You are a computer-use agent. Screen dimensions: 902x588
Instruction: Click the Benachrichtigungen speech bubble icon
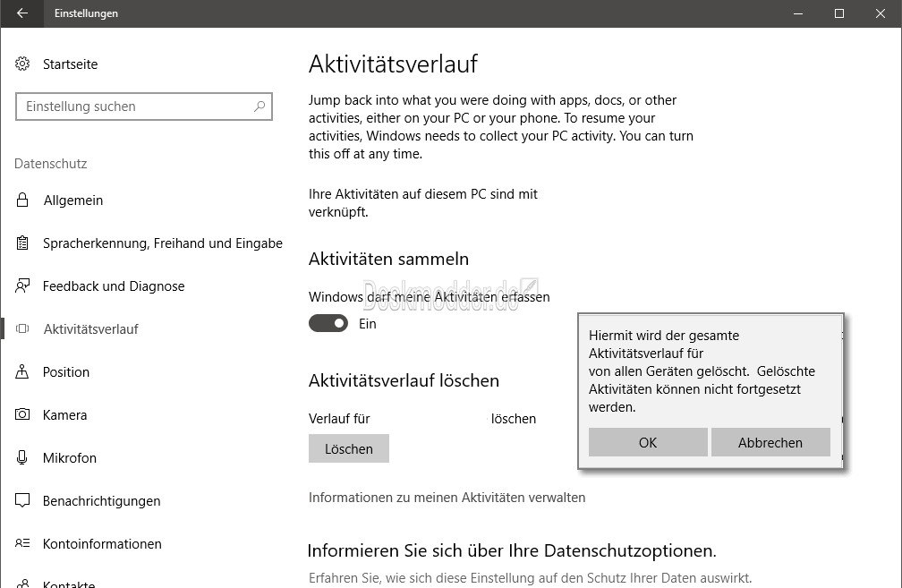point(22,500)
